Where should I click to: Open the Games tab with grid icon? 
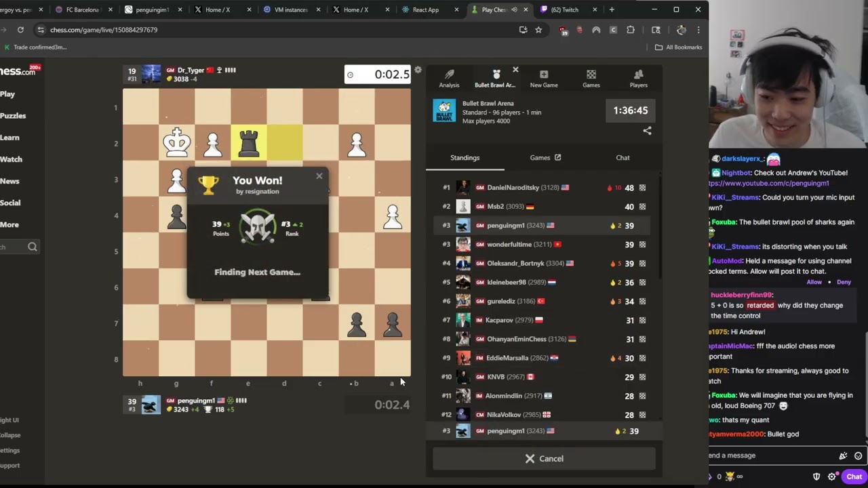click(x=591, y=79)
